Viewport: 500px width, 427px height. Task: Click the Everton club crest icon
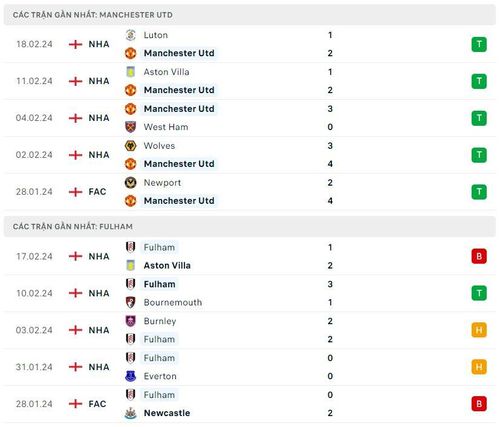point(130,376)
